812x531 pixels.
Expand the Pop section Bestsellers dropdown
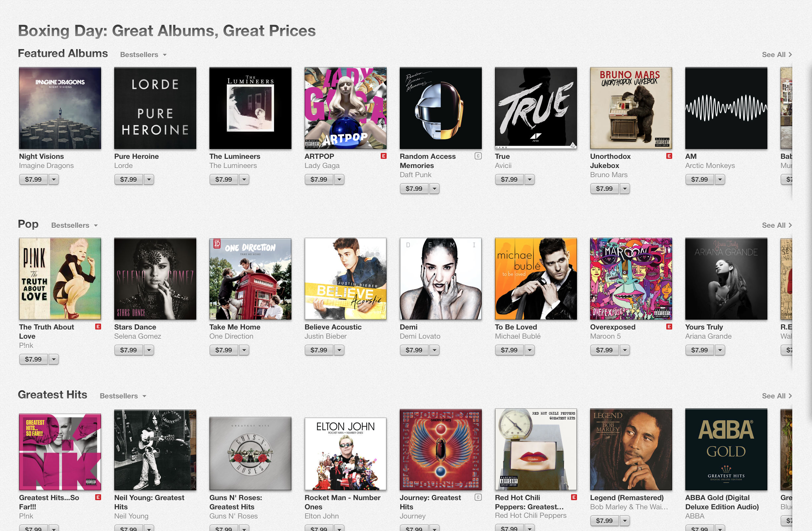[75, 225]
